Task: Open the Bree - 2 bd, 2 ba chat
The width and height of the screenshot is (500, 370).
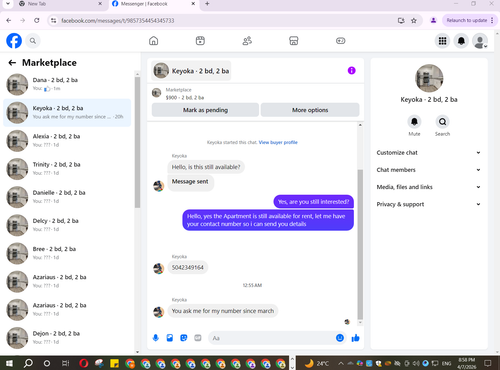Action: [67, 253]
